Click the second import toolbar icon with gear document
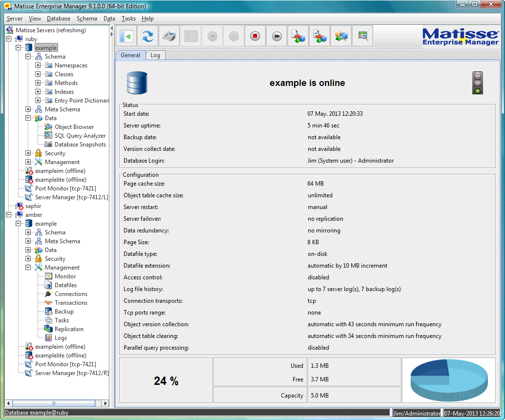The image size is (505, 420). coord(319,37)
